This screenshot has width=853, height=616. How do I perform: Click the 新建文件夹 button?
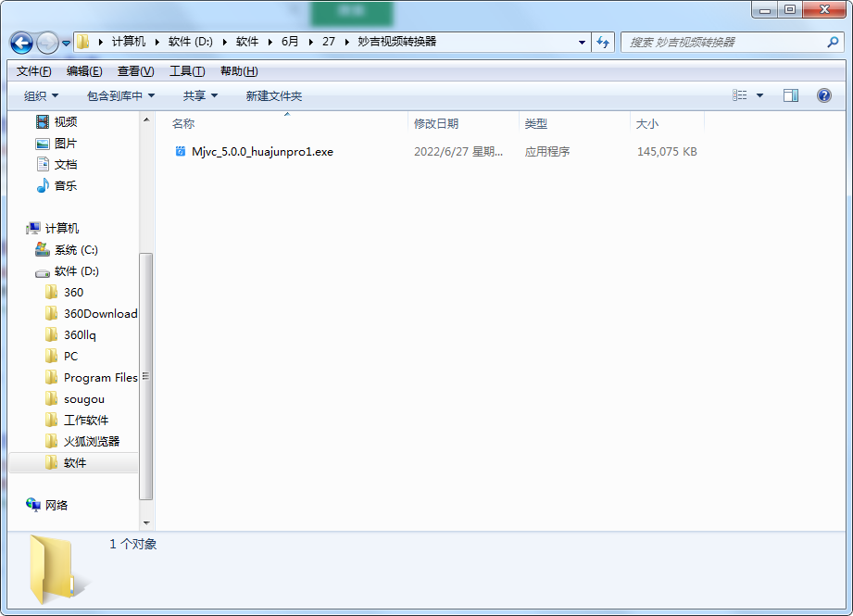tap(273, 95)
